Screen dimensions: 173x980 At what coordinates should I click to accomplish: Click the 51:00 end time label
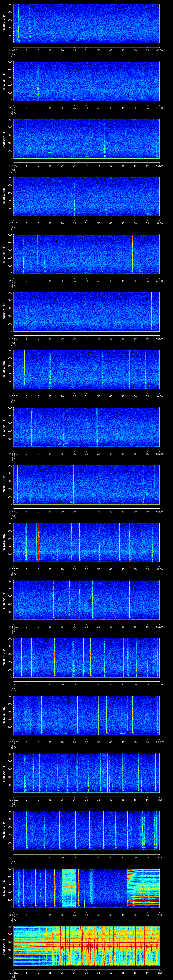159,223
